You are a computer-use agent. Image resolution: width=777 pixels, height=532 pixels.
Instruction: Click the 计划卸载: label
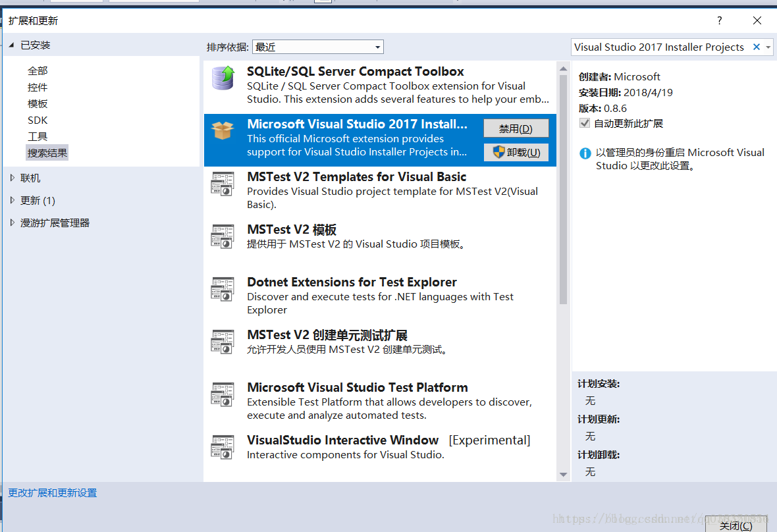click(x=599, y=455)
